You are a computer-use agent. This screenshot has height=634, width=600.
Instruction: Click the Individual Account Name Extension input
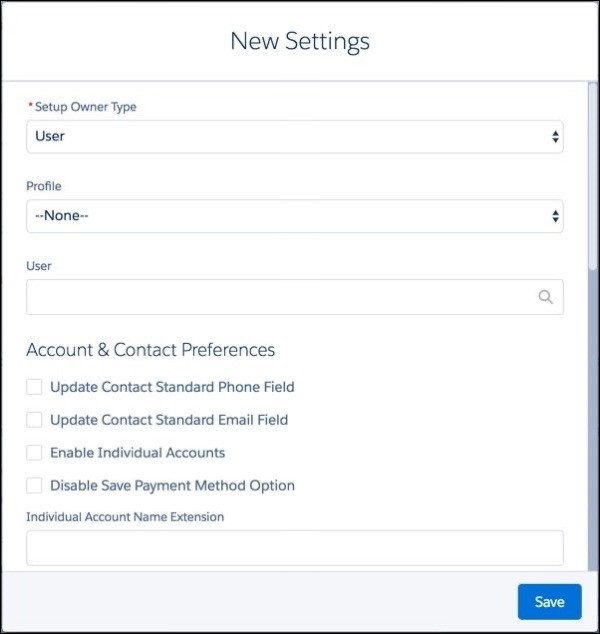click(295, 548)
